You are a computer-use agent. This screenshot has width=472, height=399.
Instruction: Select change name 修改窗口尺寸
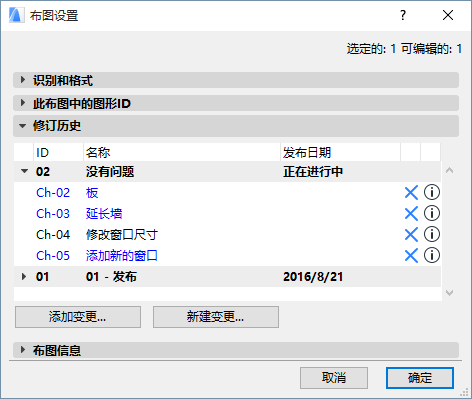(x=122, y=235)
